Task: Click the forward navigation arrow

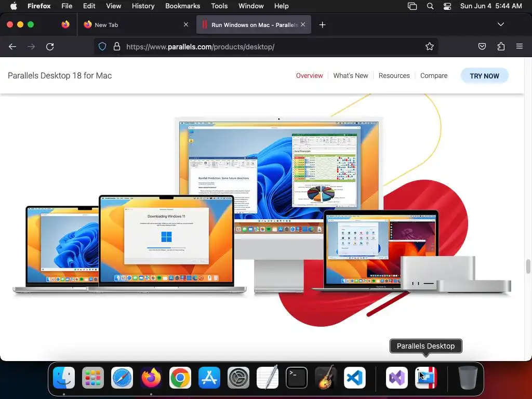Action: [x=31, y=46]
